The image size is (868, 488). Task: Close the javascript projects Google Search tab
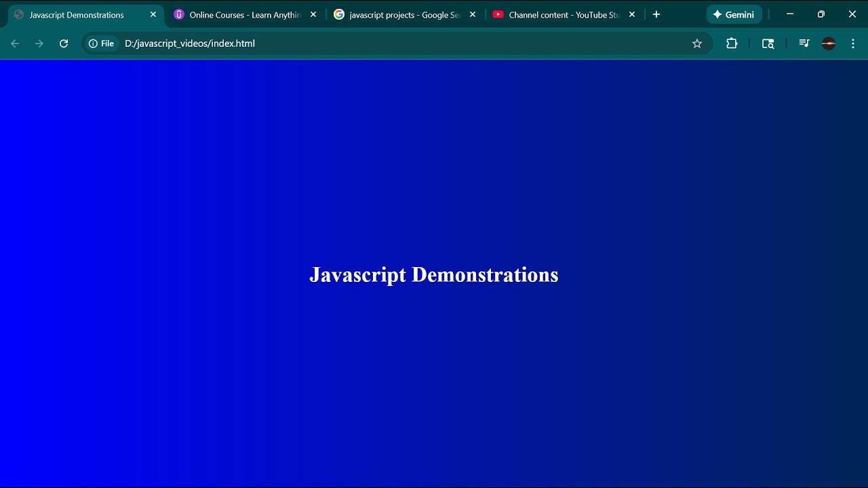[473, 14]
